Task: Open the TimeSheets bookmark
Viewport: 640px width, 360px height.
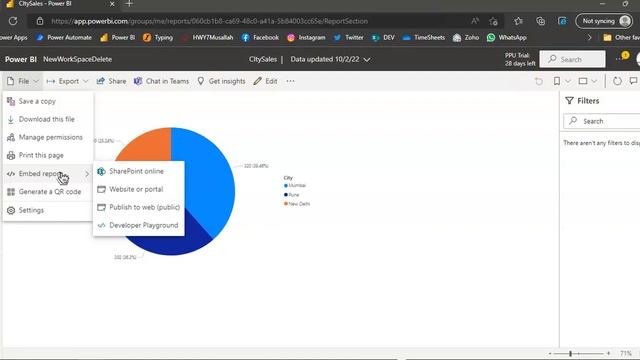Action: click(424, 38)
